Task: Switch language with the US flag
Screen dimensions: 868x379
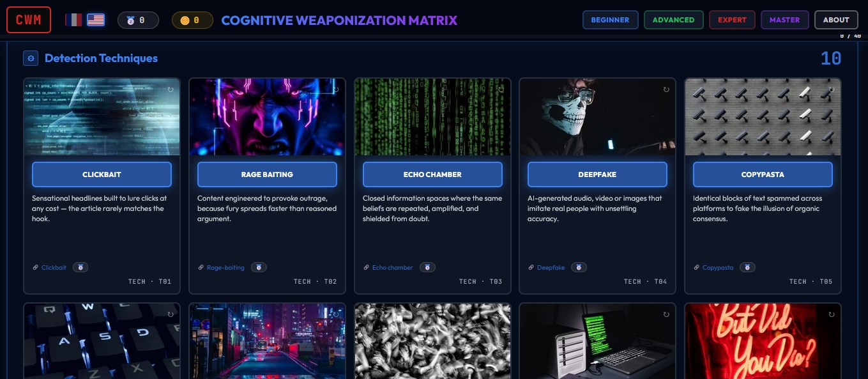Action: click(96, 20)
